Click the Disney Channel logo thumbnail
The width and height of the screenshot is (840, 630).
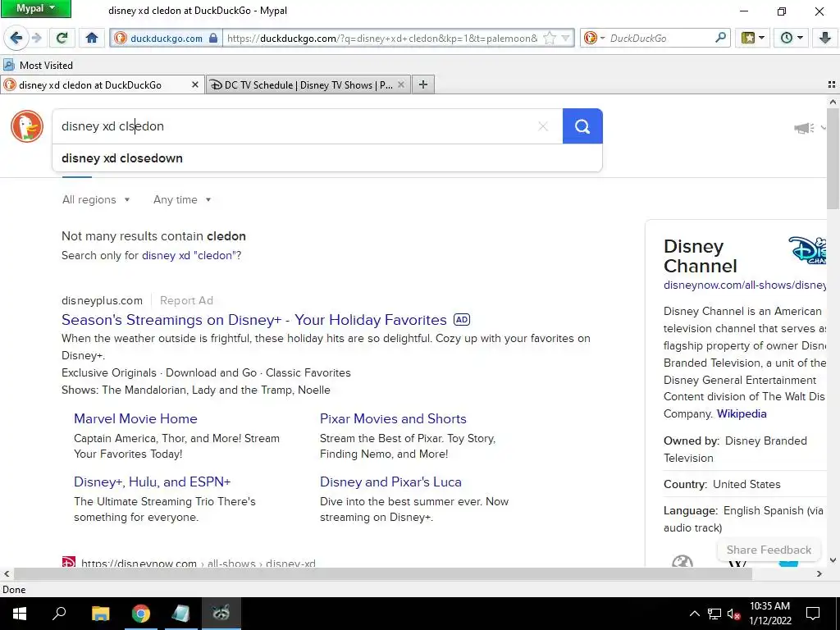click(x=807, y=250)
